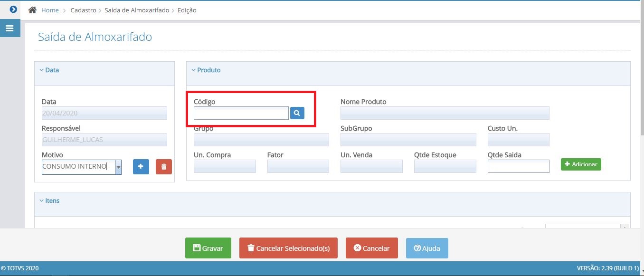Select Edição breadcrumb item
Image resolution: width=644 pixels, height=276 pixels.
click(x=187, y=10)
